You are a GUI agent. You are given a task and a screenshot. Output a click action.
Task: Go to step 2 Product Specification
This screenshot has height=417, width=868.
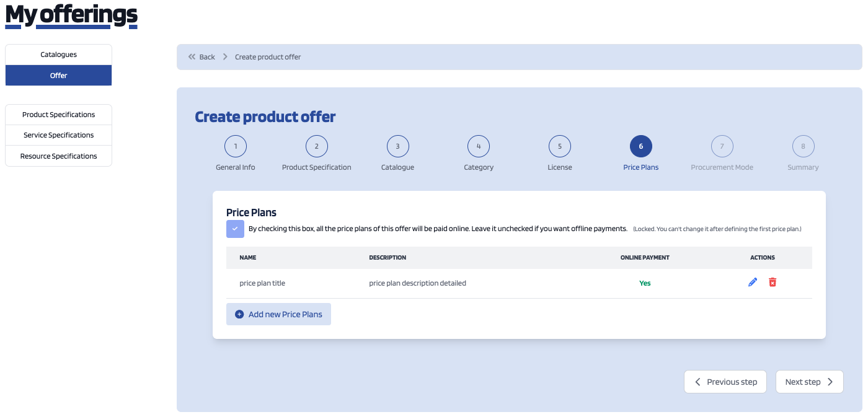pos(317,147)
